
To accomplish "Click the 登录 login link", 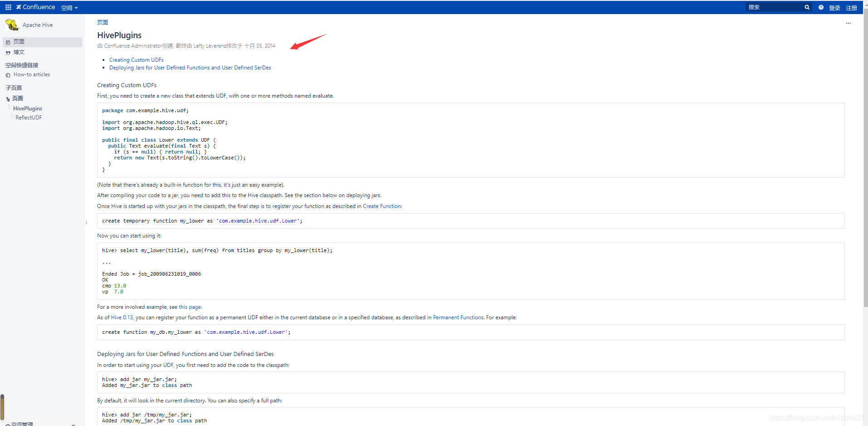I will pyautogui.click(x=834, y=8).
